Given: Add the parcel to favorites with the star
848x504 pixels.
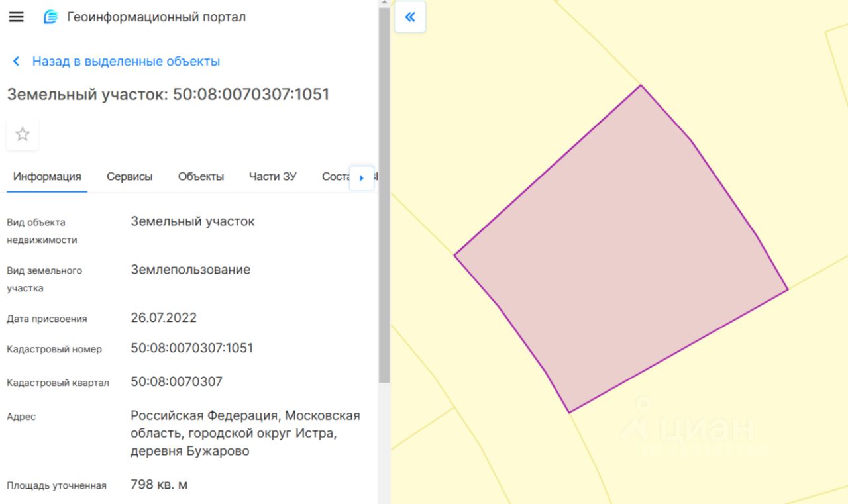Looking at the screenshot, I should (23, 134).
